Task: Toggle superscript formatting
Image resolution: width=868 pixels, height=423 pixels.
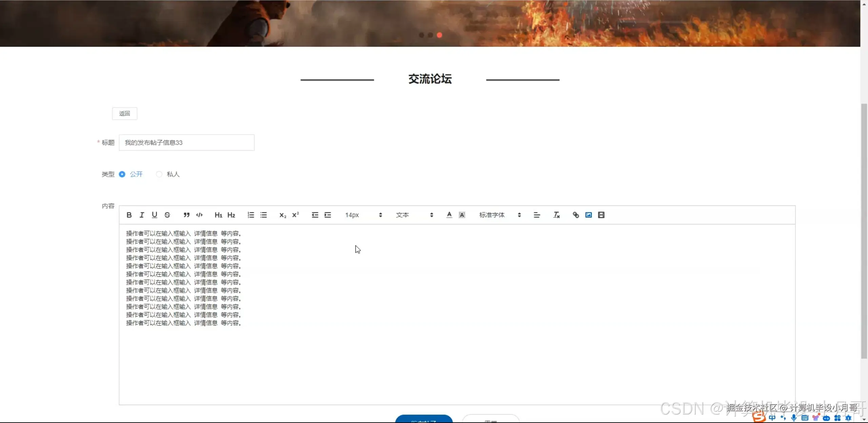Action: pyautogui.click(x=295, y=215)
